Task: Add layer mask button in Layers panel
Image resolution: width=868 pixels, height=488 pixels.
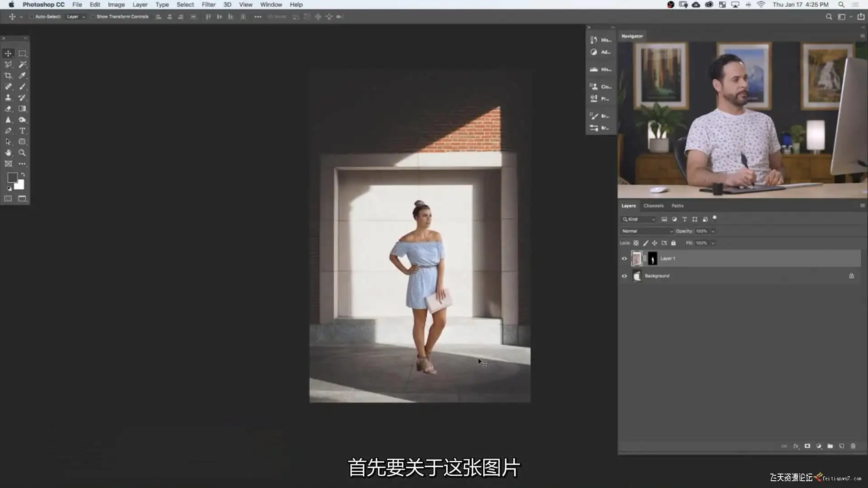Action: pyautogui.click(x=807, y=446)
